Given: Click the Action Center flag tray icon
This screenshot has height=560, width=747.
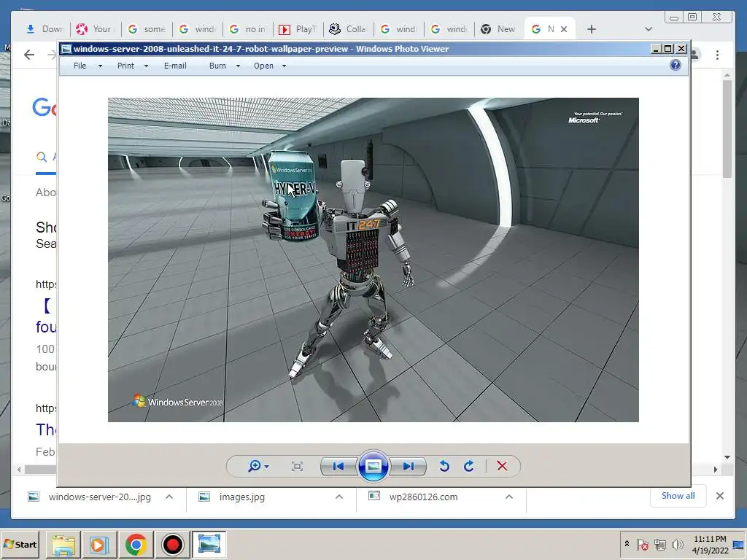Looking at the screenshot, I should (642, 544).
